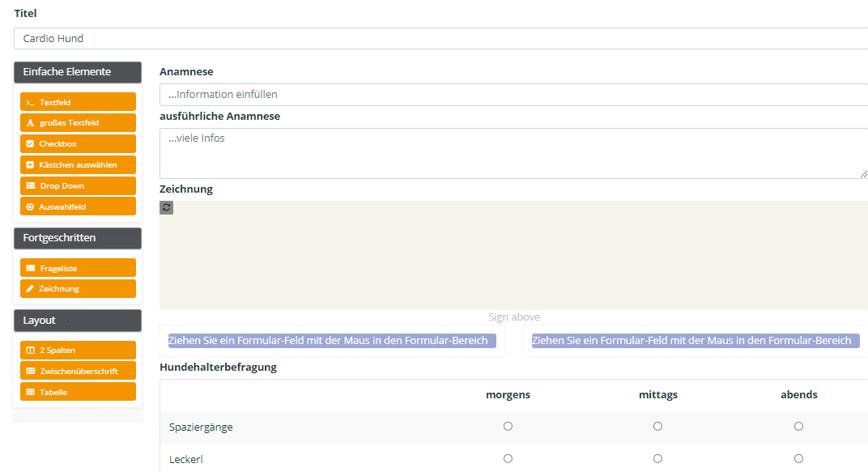The image size is (868, 472).
Task: Click the Zeichnung field label above canvas
Action: (x=186, y=189)
